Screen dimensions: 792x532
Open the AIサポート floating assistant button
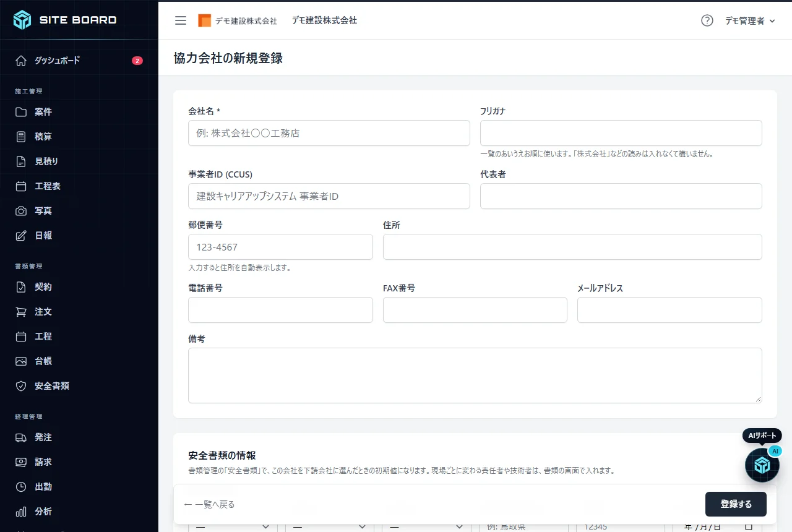(762, 465)
